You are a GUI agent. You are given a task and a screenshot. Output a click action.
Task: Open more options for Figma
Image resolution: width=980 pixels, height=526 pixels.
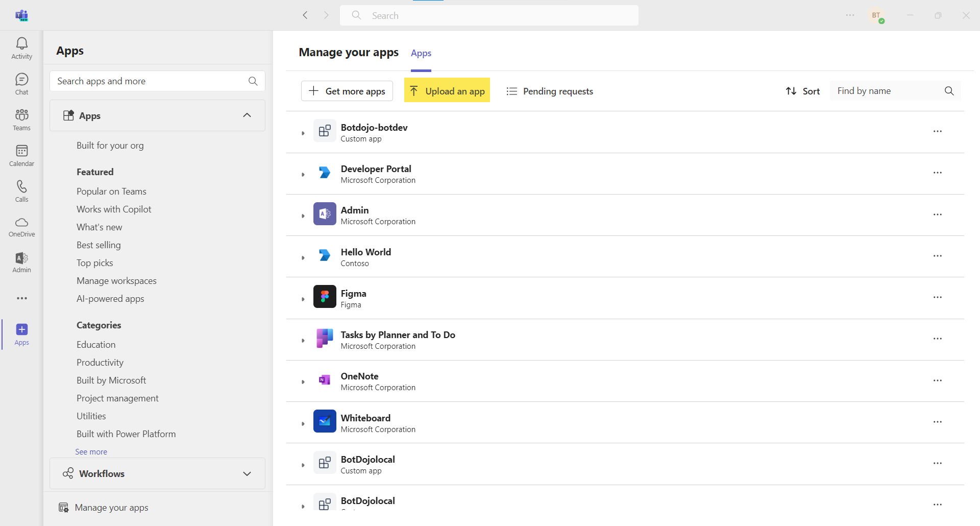[x=938, y=297]
